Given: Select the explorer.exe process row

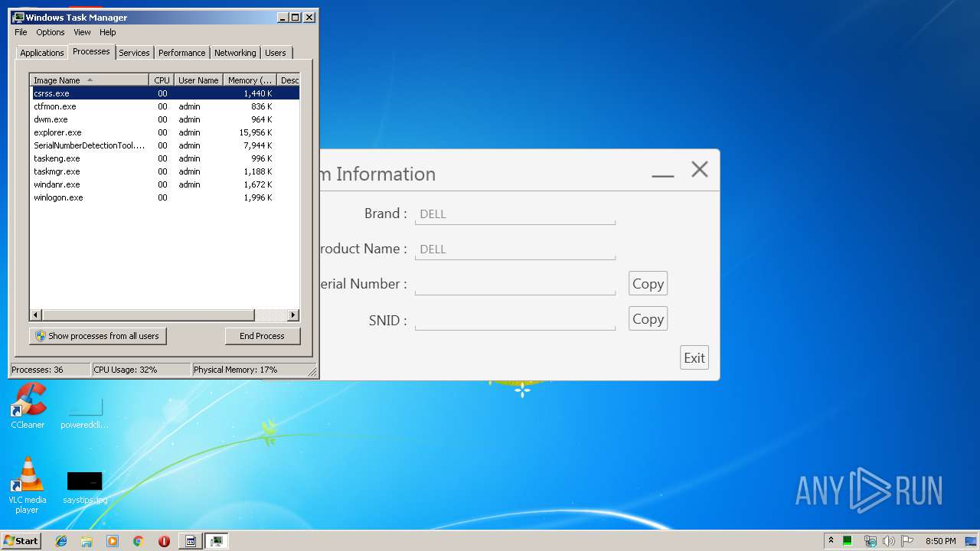Looking at the screenshot, I should point(165,132).
